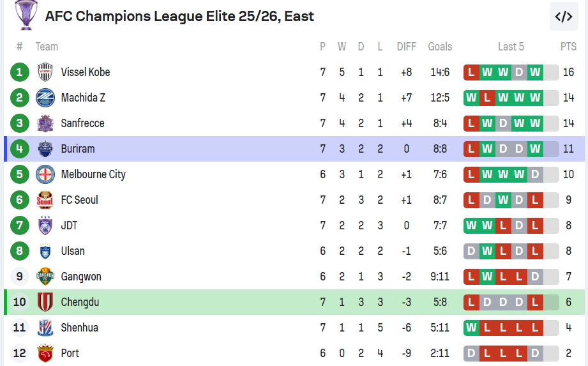The width and height of the screenshot is (588, 366).
Task: Click the Team column header
Action: [47, 47]
